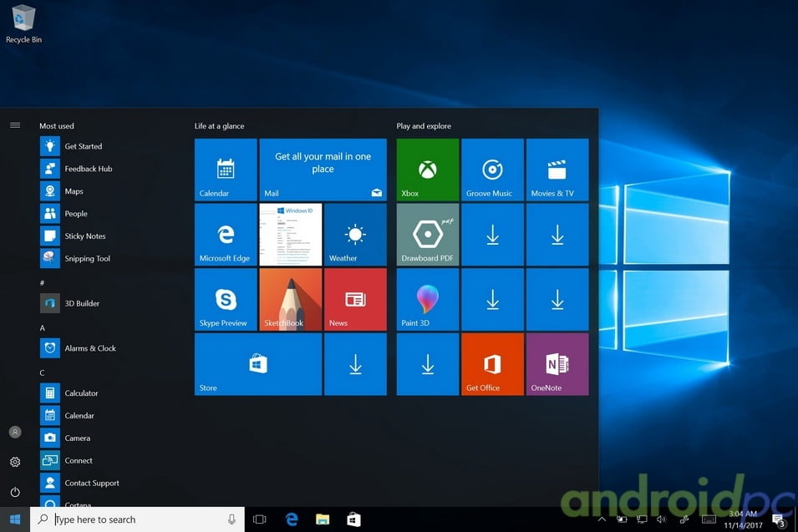Click the 'Life at a glance' group header
This screenshot has width=798, height=532.
pyautogui.click(x=220, y=126)
